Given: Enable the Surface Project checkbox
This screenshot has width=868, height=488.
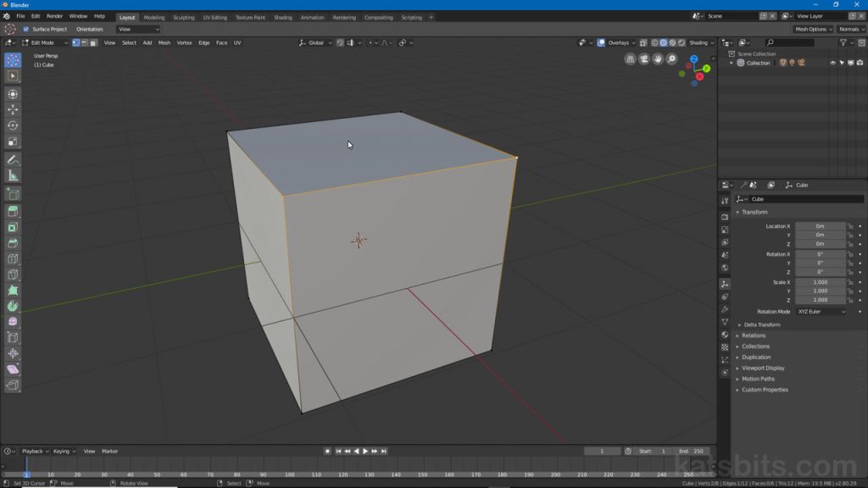Looking at the screenshot, I should point(26,29).
